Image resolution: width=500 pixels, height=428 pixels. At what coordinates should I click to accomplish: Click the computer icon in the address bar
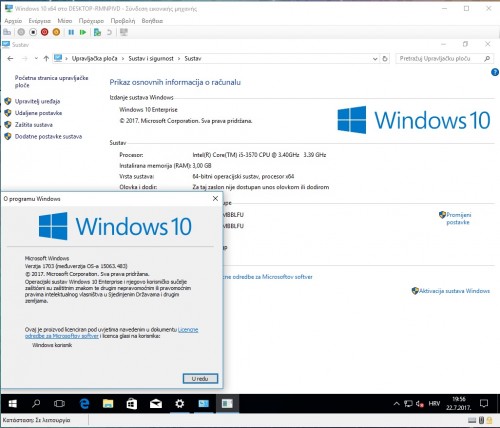[x=58, y=58]
